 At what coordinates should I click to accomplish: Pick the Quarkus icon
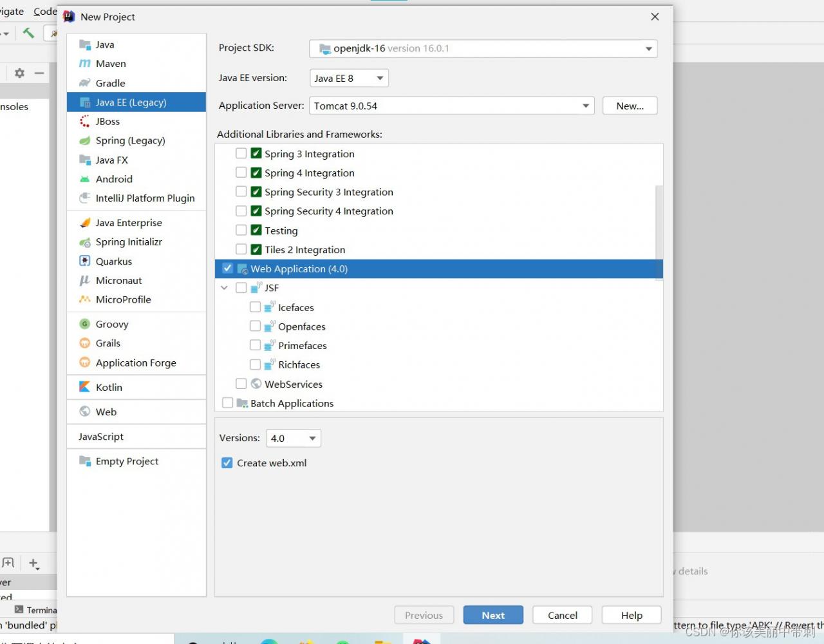(84, 261)
